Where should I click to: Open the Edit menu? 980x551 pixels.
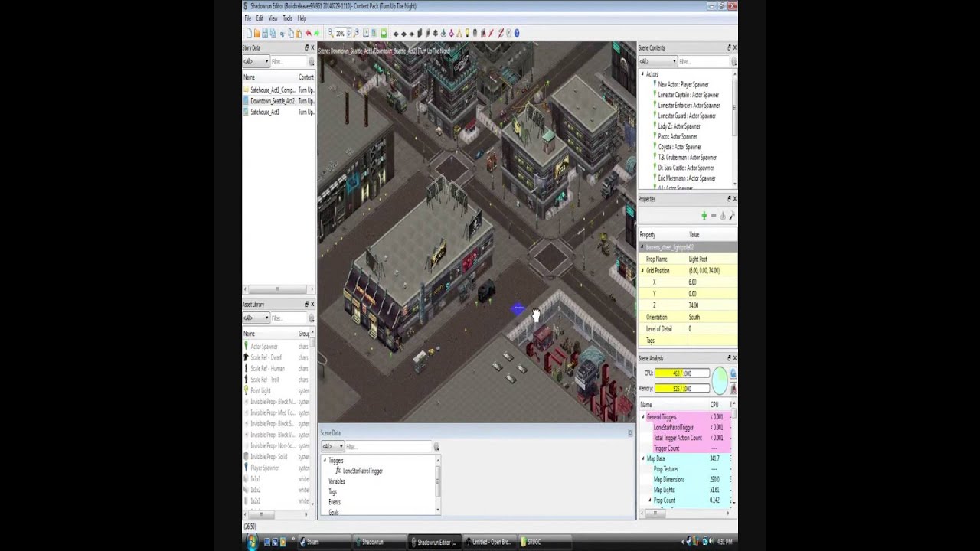click(x=260, y=18)
